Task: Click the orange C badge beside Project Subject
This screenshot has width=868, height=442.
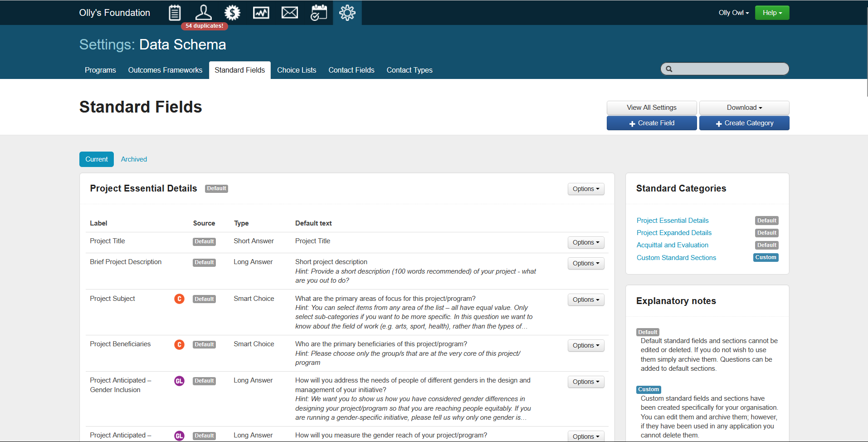Action: click(180, 299)
